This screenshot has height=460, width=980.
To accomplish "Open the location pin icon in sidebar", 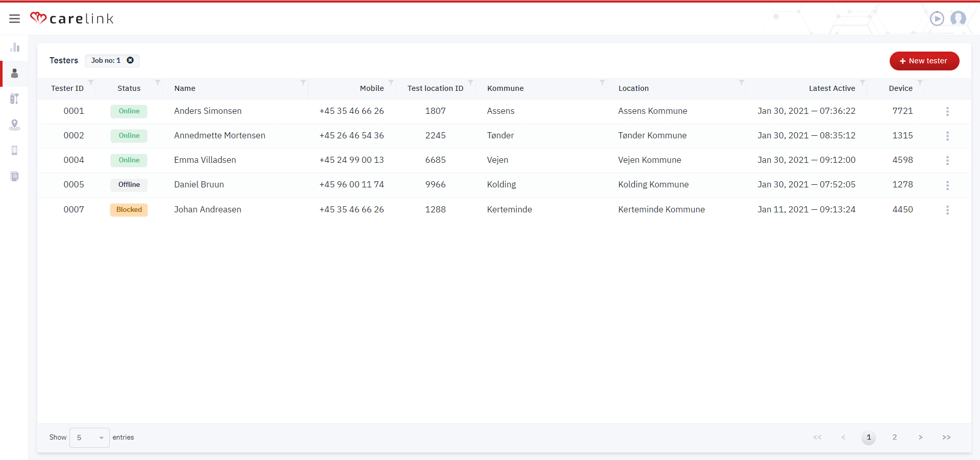I will (15, 125).
